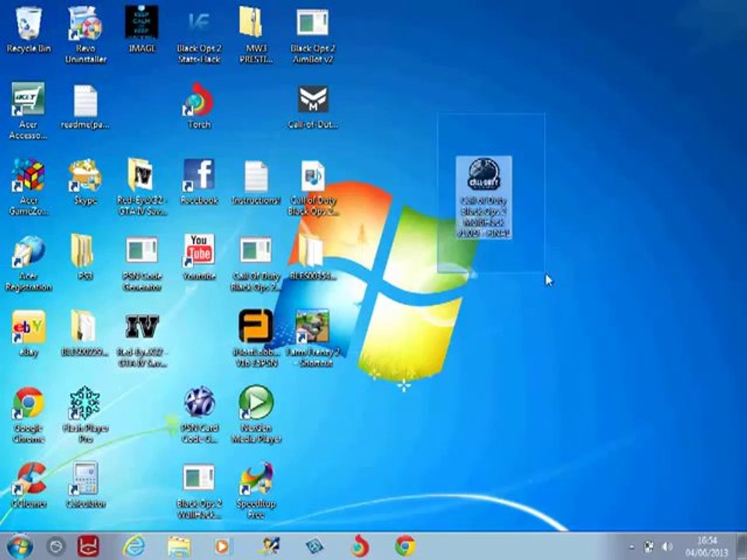Select the Call Of Duty Black Ops 2 program window icon

256,263
